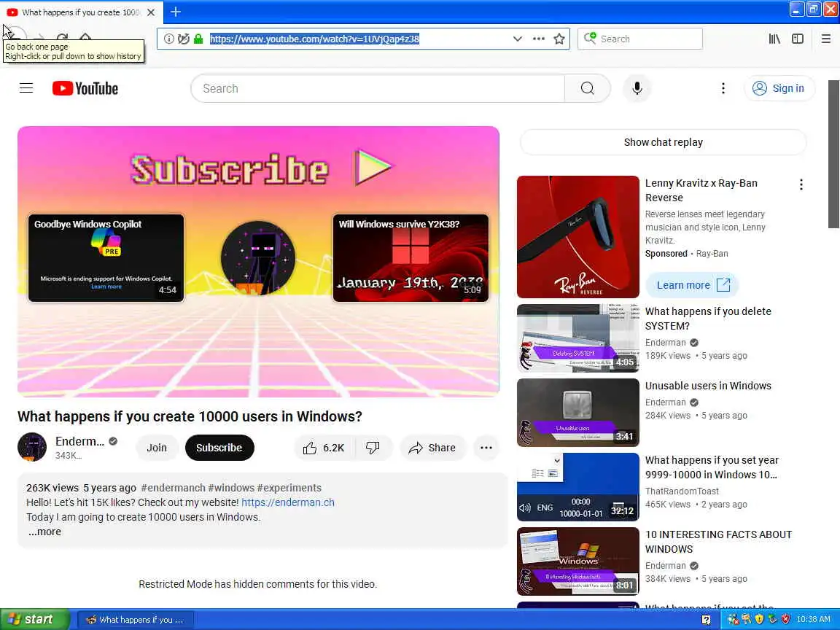
Task: Show chat replay
Action: 663,142
